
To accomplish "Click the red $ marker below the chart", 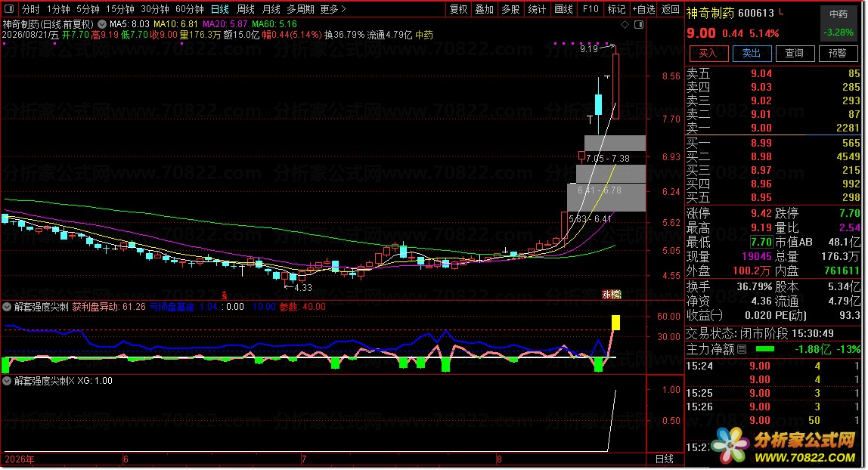I will (x=225, y=295).
